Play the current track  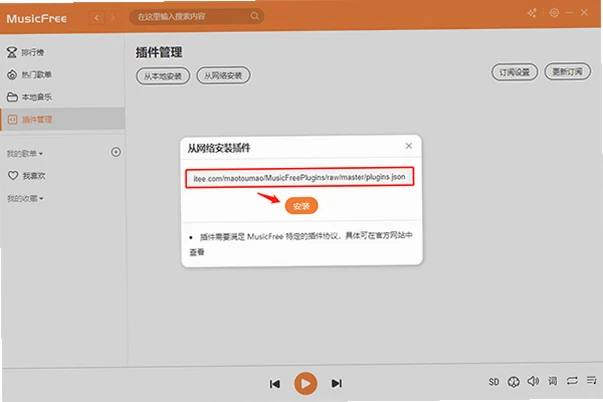pyautogui.click(x=305, y=384)
